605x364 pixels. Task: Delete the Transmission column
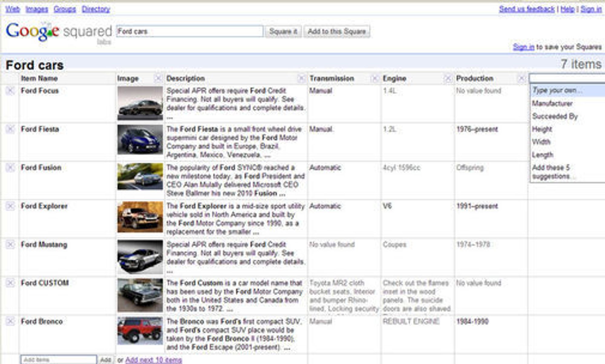(374, 79)
